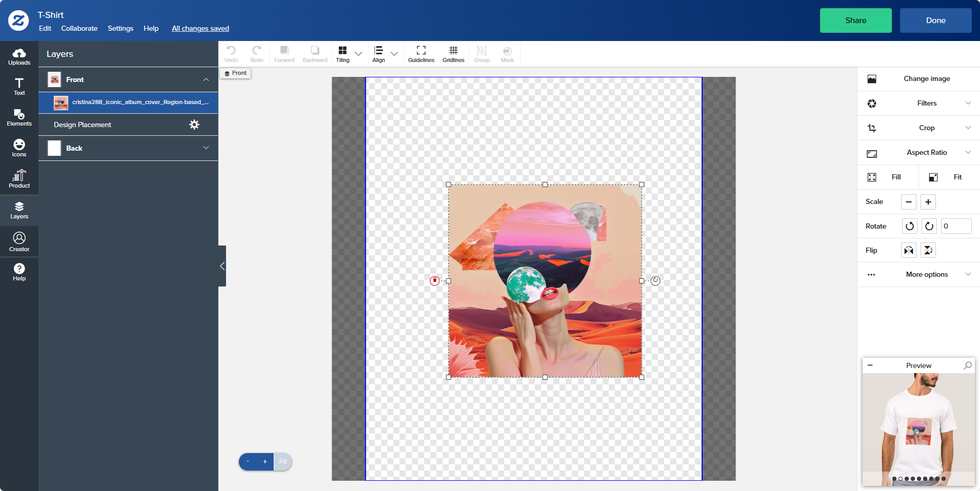Click the Redo toolbar button
This screenshot has height=491, width=980.
[x=257, y=54]
